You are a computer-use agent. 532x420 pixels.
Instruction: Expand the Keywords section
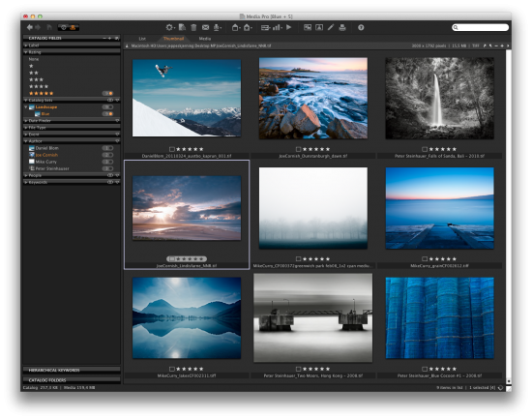(26, 182)
